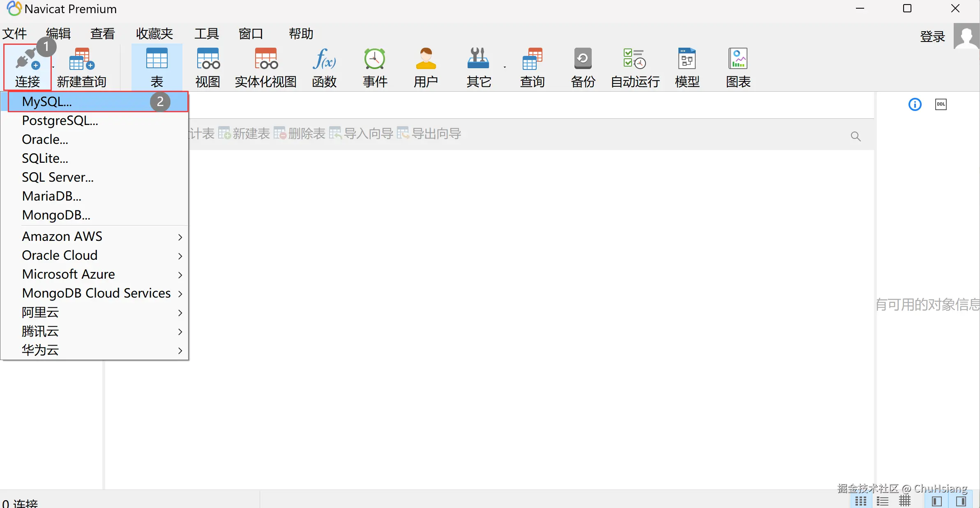Open the 工具 (Tools) menu
980x508 pixels.
pos(206,34)
